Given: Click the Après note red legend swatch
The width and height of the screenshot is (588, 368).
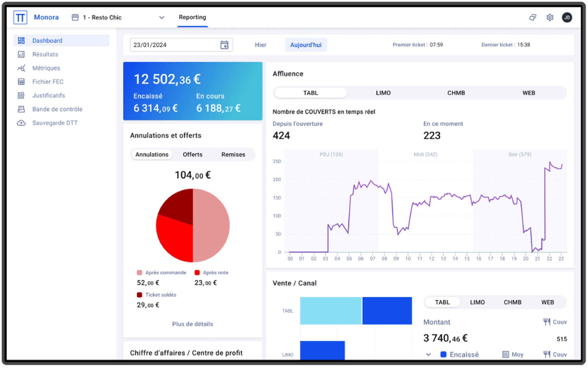Looking at the screenshot, I should (197, 272).
